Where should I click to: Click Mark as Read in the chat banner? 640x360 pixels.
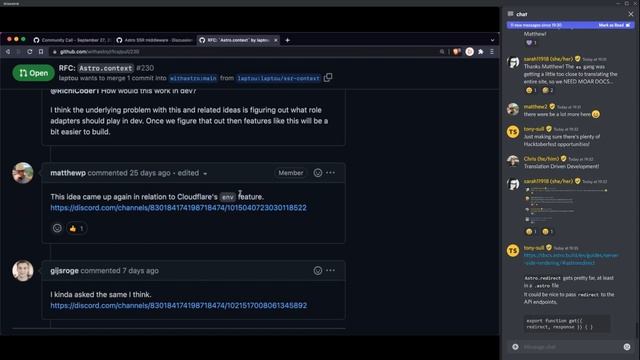tap(614, 25)
